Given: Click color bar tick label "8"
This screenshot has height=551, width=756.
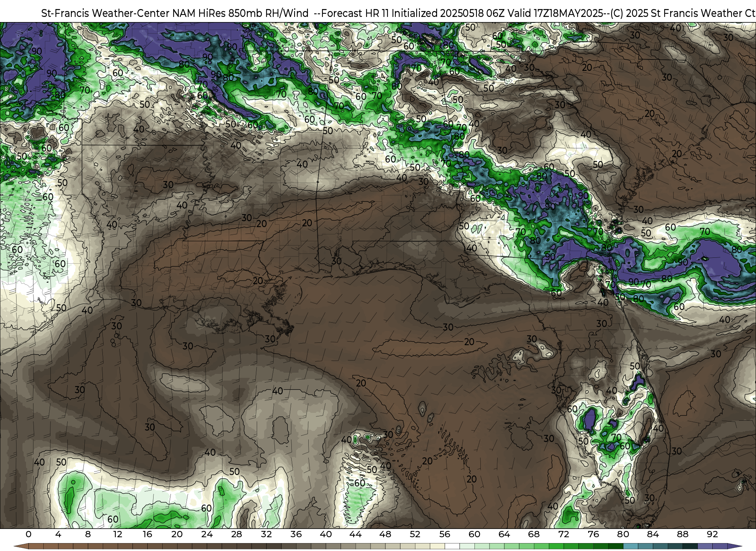Looking at the screenshot, I should [x=88, y=534].
